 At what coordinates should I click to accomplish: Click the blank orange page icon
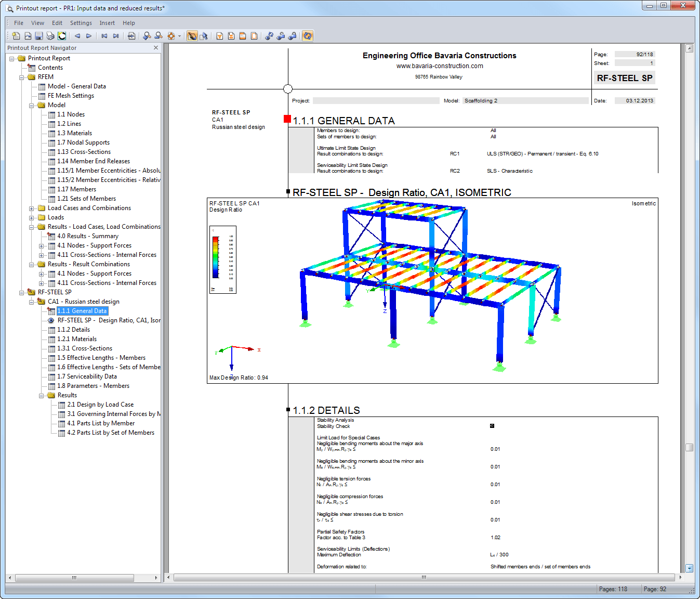[x=254, y=36]
